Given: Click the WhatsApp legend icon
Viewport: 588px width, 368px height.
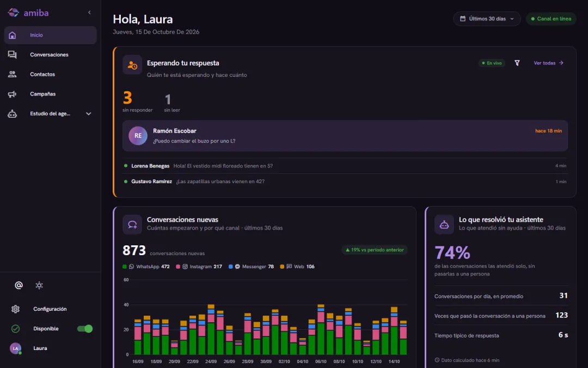Looking at the screenshot, I should pyautogui.click(x=131, y=267).
